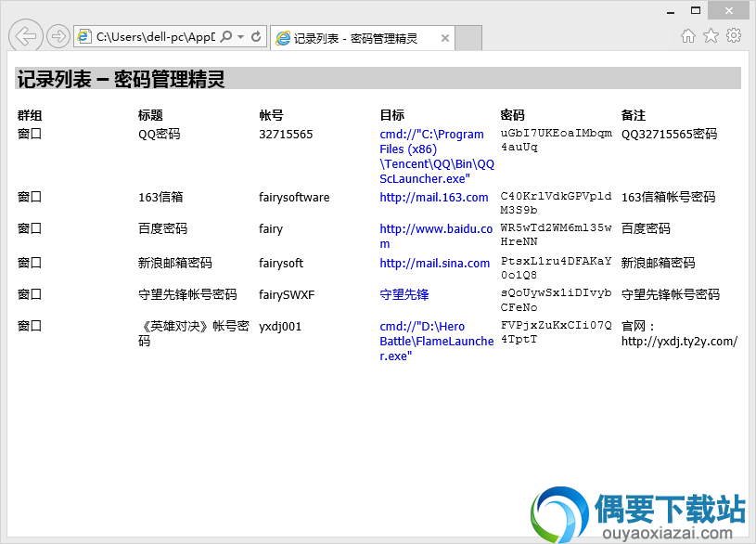Click the fairySWXF account cell
This screenshot has width=756, height=544.
coord(287,294)
